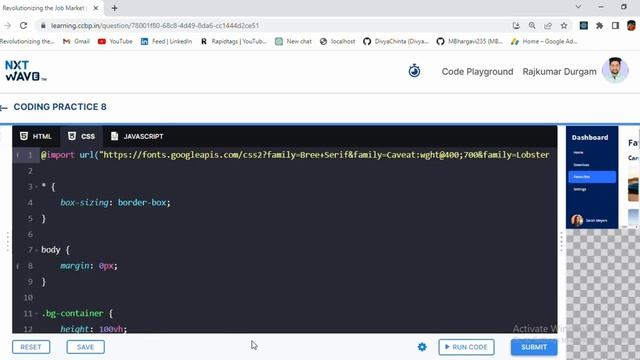Click the drag handle right of editor
The image size is (640, 360).
coord(561,241)
